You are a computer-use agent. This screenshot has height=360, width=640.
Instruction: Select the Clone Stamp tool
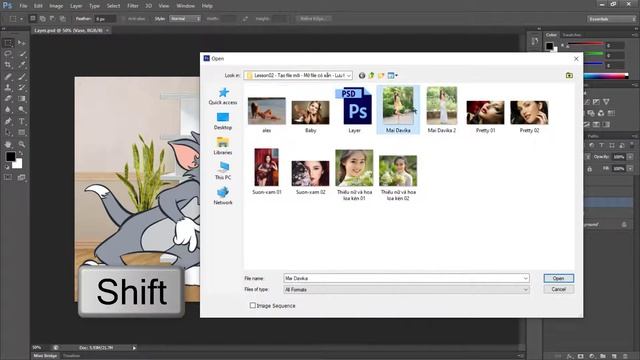click(x=8, y=87)
